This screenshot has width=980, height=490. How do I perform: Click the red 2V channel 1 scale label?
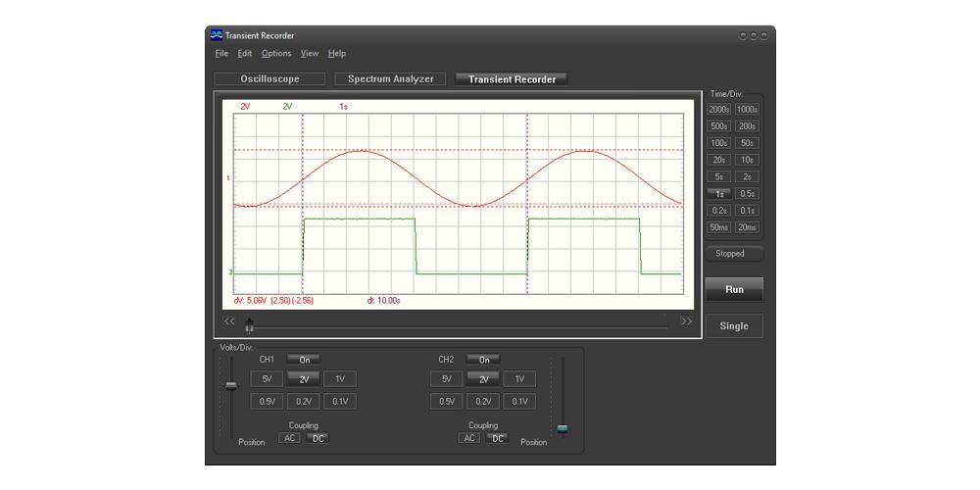(x=245, y=107)
